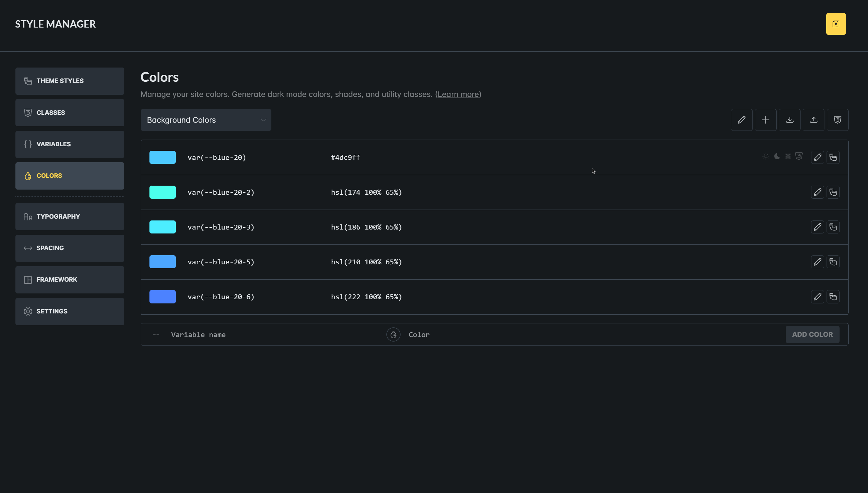Image resolution: width=868 pixels, height=493 pixels.
Task: Open theme styles for blue-20-6 row
Action: (833, 297)
